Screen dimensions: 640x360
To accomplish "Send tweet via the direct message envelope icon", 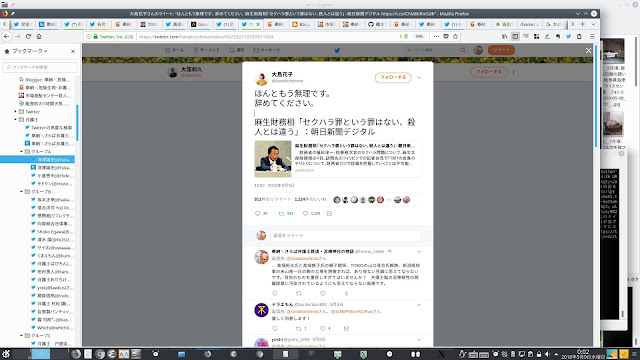I will (x=329, y=213).
